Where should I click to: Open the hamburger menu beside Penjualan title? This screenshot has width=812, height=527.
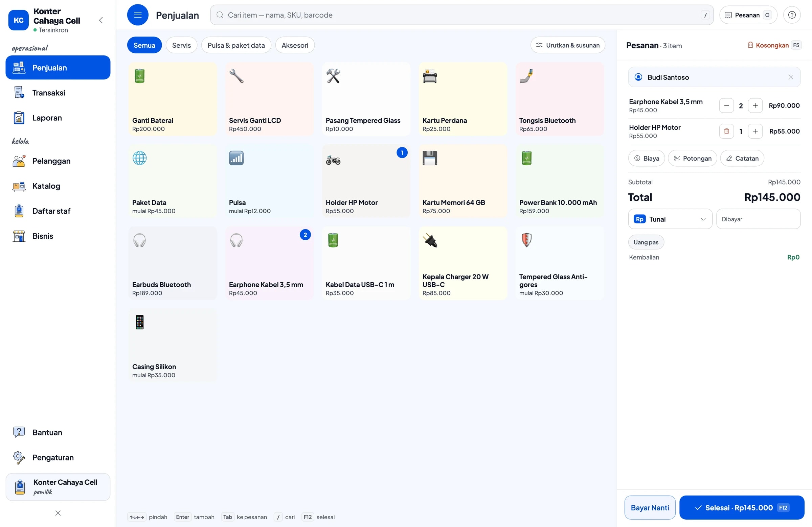(x=137, y=15)
